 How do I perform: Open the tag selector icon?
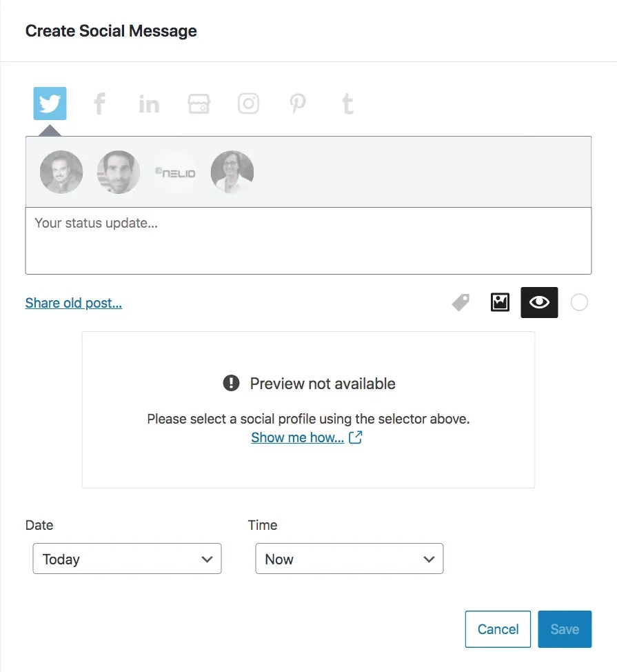click(x=460, y=302)
